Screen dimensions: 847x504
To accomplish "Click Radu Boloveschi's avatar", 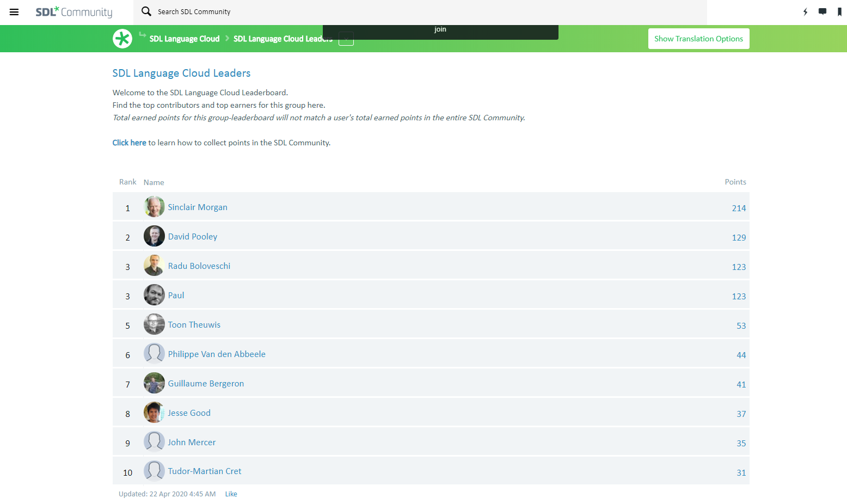I will click(x=154, y=266).
